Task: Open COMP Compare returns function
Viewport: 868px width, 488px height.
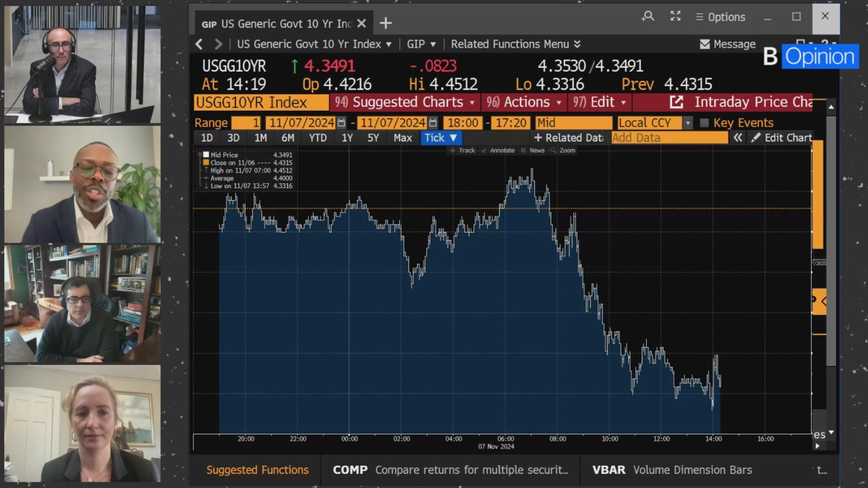Action: [450, 470]
